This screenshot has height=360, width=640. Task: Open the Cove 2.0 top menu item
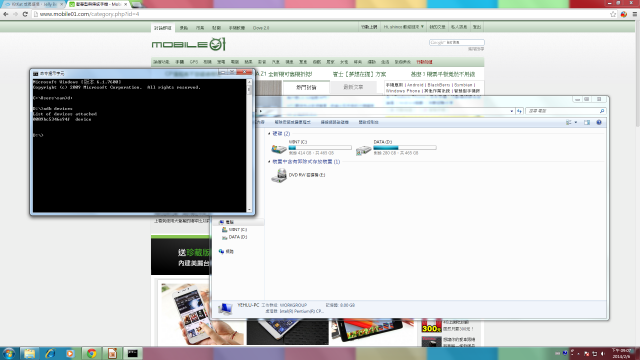point(261,28)
